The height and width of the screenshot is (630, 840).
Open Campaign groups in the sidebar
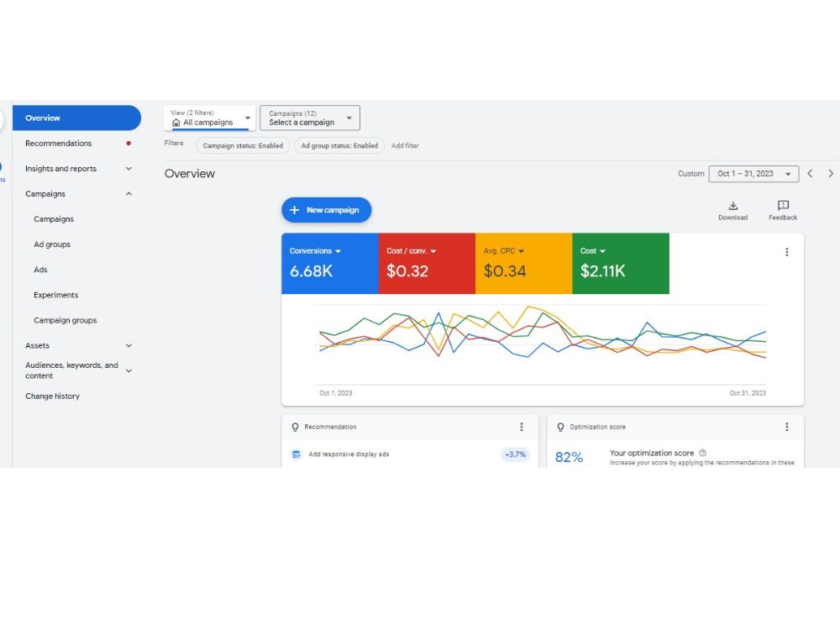pyautogui.click(x=65, y=320)
